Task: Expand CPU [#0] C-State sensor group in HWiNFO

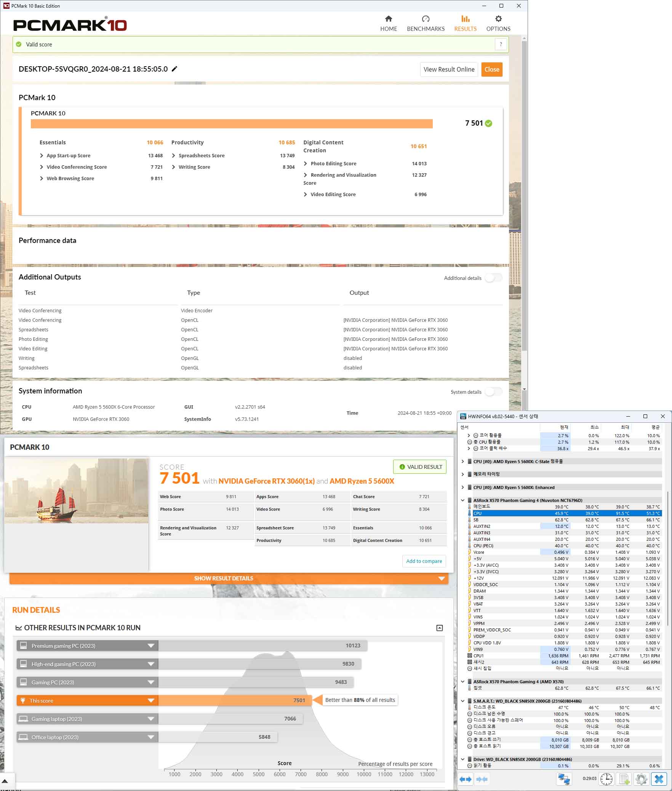Action: click(x=463, y=462)
